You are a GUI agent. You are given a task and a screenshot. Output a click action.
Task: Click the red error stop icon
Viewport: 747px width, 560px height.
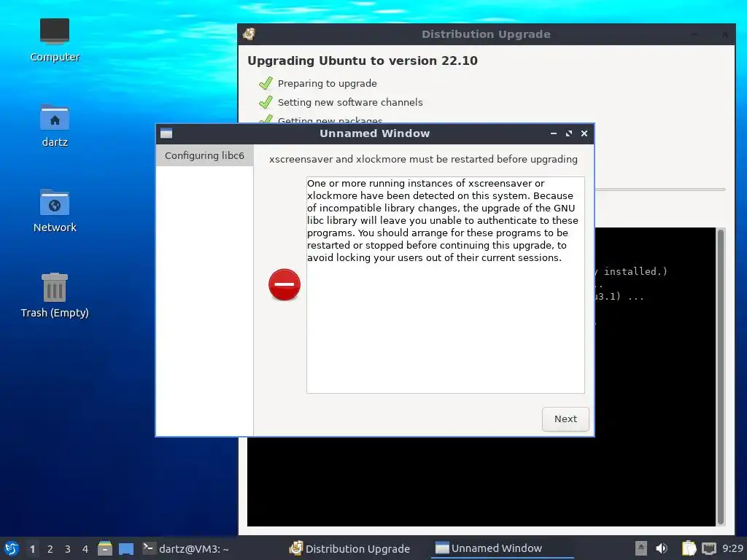285,285
